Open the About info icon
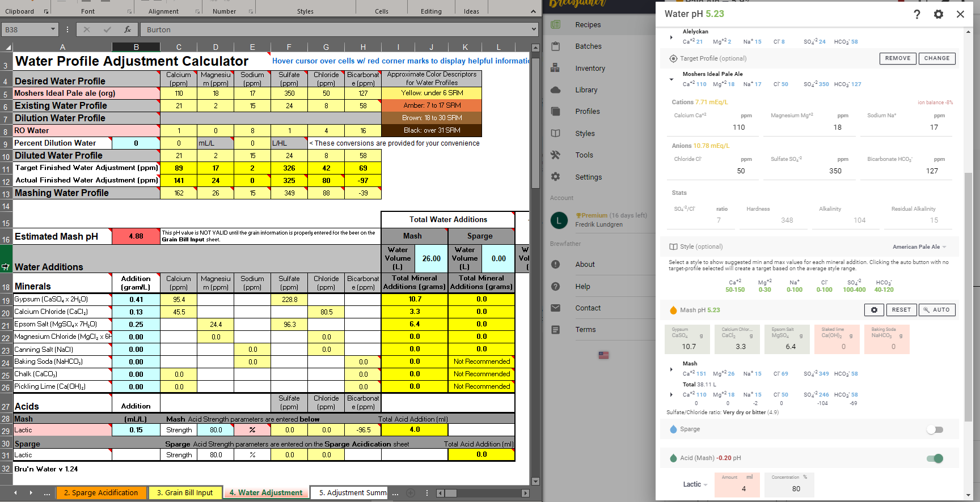 tap(555, 264)
